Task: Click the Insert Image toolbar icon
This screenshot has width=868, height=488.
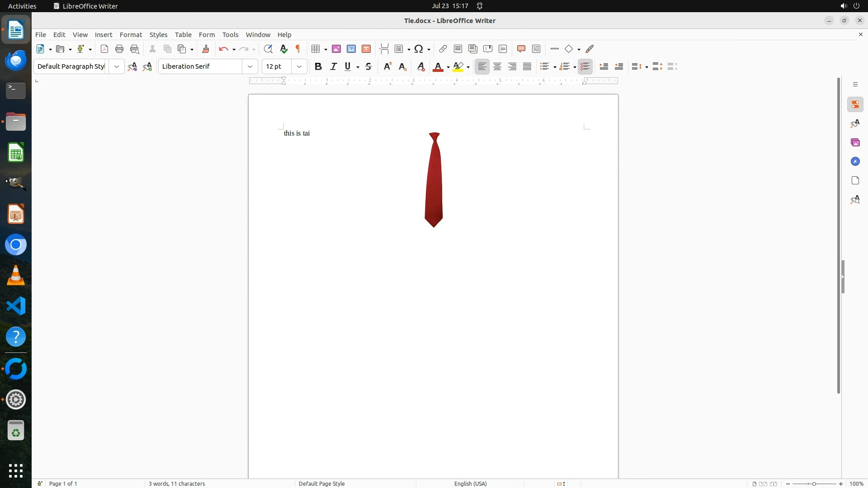Action: [336, 49]
